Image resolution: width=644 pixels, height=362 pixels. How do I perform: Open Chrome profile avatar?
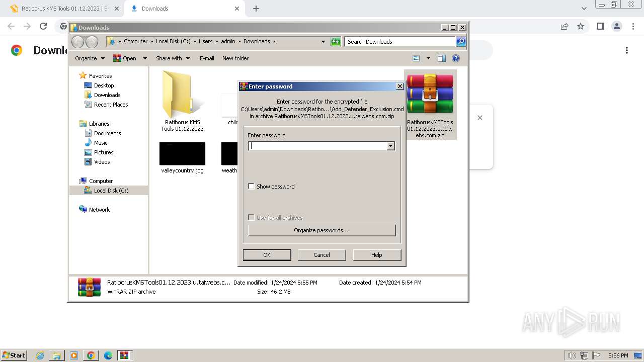click(x=616, y=26)
